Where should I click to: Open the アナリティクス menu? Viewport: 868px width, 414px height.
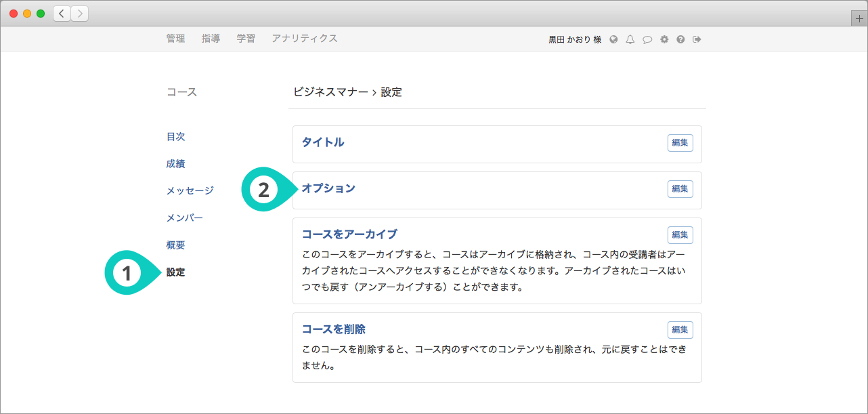(304, 39)
